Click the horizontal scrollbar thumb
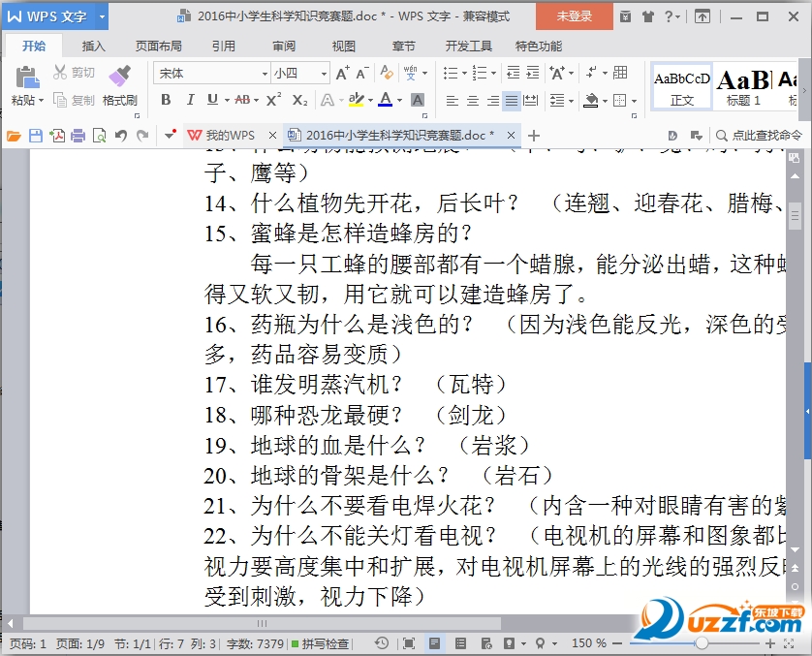Viewport: 812px width, 656px height. (x=262, y=623)
